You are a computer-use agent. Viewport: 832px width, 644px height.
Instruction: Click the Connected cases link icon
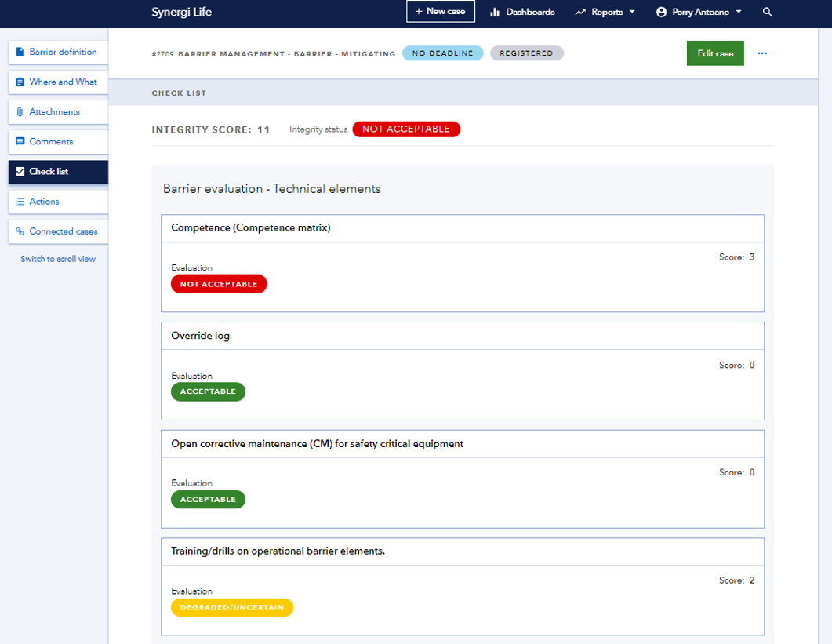[20, 231]
